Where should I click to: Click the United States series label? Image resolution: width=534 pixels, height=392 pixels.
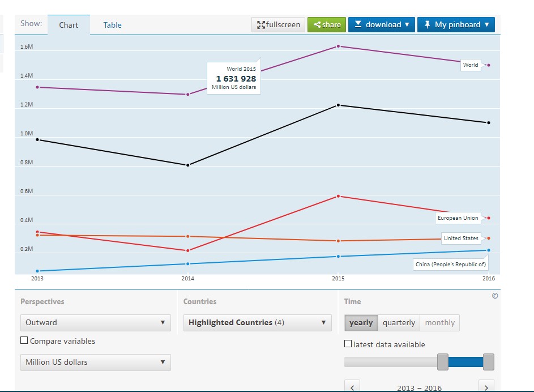[x=461, y=238]
